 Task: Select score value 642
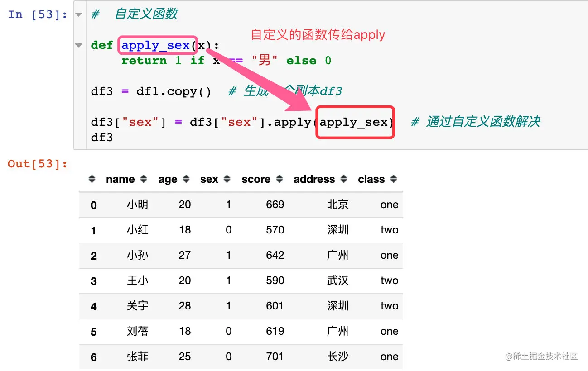pos(275,255)
